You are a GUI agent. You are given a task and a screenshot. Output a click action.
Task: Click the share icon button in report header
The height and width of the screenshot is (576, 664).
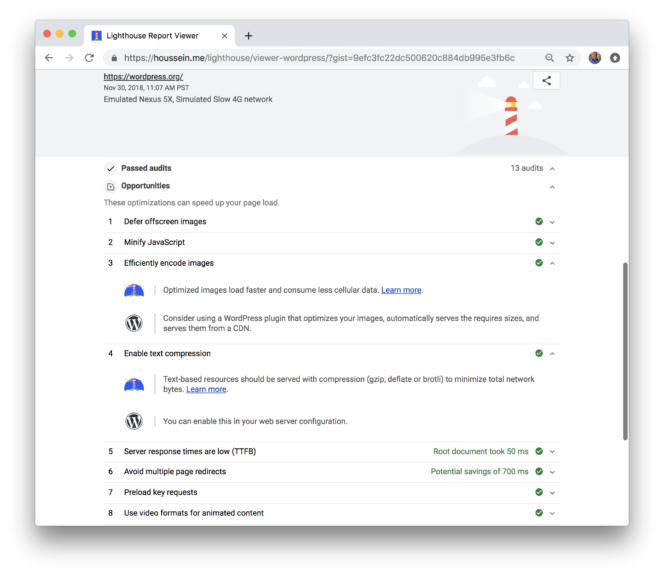click(546, 81)
